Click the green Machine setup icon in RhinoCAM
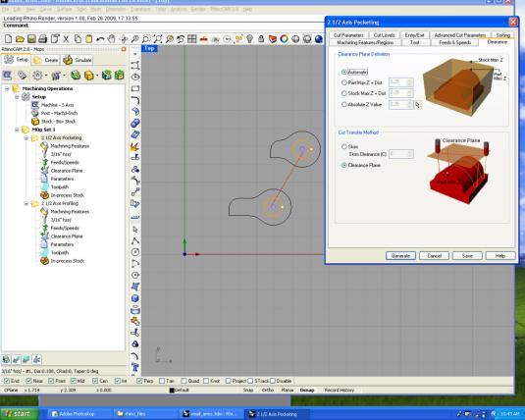This screenshot has width=525, height=420. [76, 75]
